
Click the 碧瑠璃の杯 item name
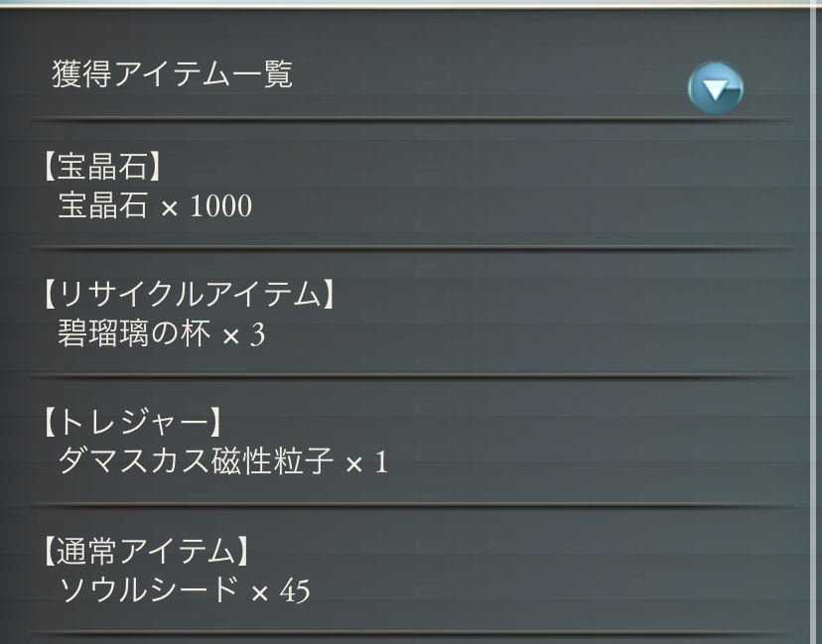pos(134,333)
